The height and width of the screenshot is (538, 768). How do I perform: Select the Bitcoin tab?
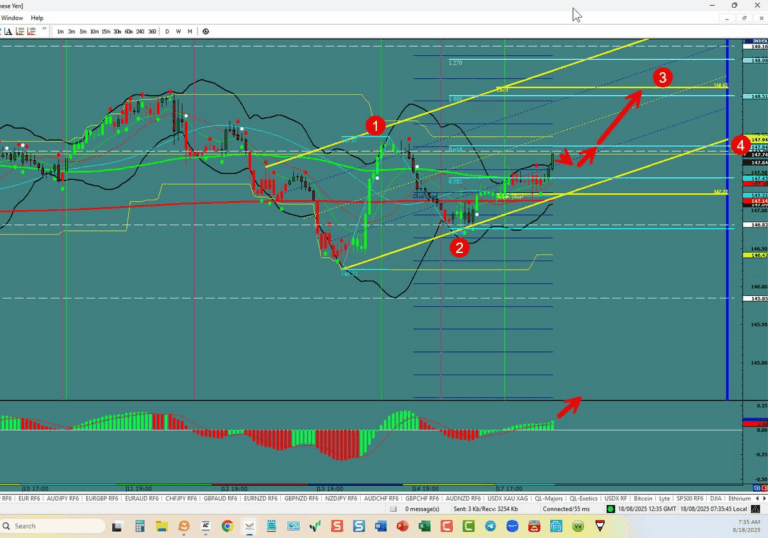643,498
